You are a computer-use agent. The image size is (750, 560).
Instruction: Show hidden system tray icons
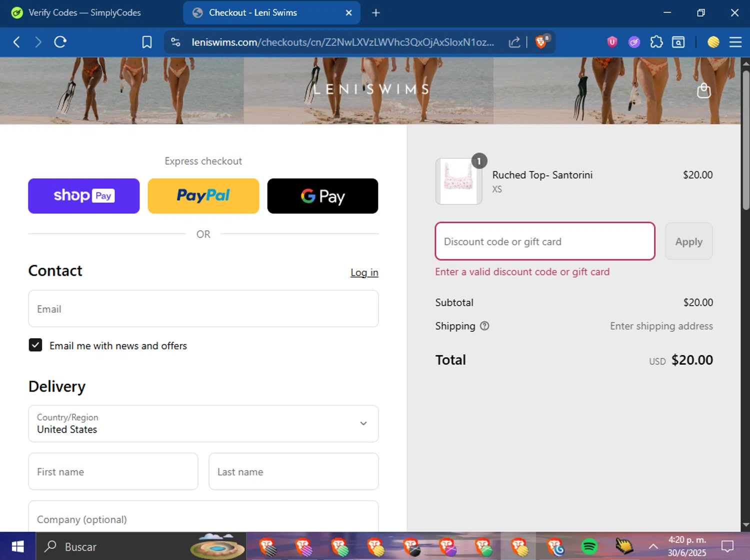tap(653, 547)
